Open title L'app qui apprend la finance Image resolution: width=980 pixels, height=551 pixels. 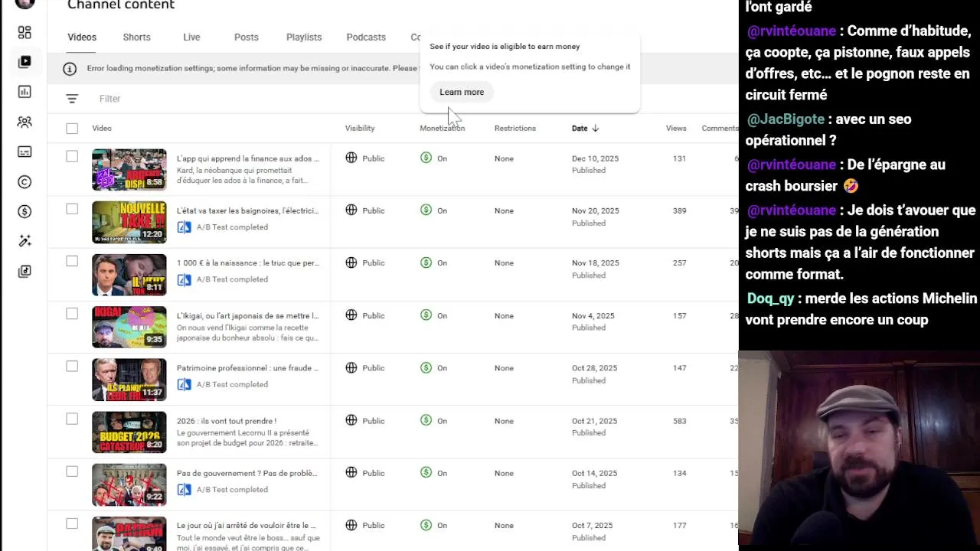point(248,158)
